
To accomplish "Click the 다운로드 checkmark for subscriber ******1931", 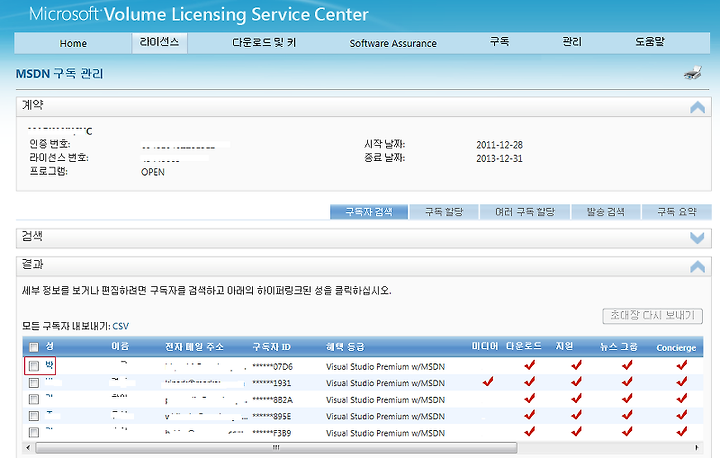I will coord(530,381).
